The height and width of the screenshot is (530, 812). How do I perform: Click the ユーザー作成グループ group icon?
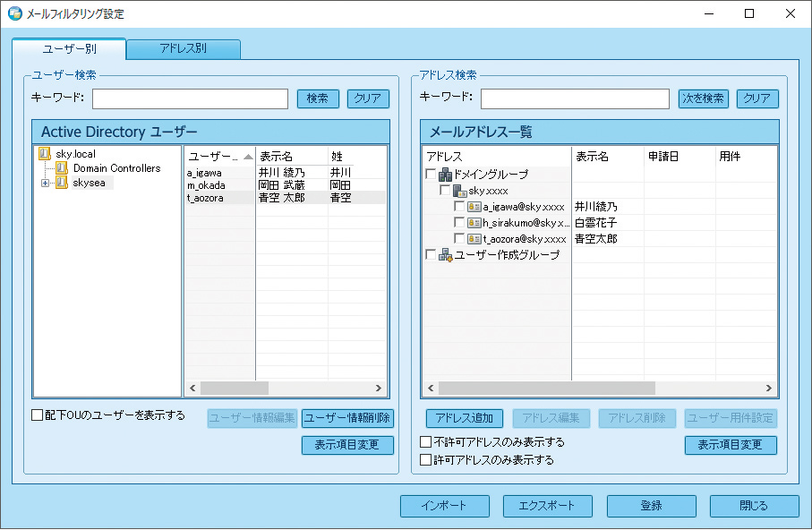(445, 255)
